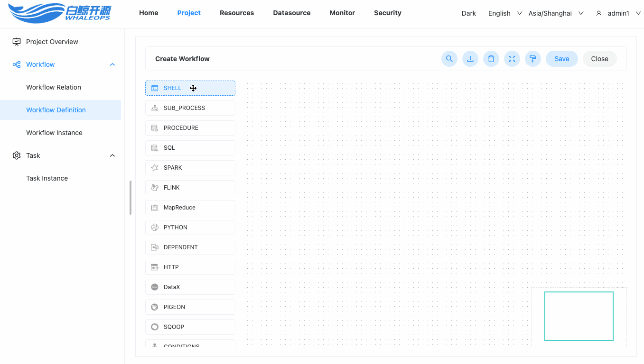The height and width of the screenshot is (364, 644).
Task: Select the SUB_PROCESS task icon
Action: 155,108
